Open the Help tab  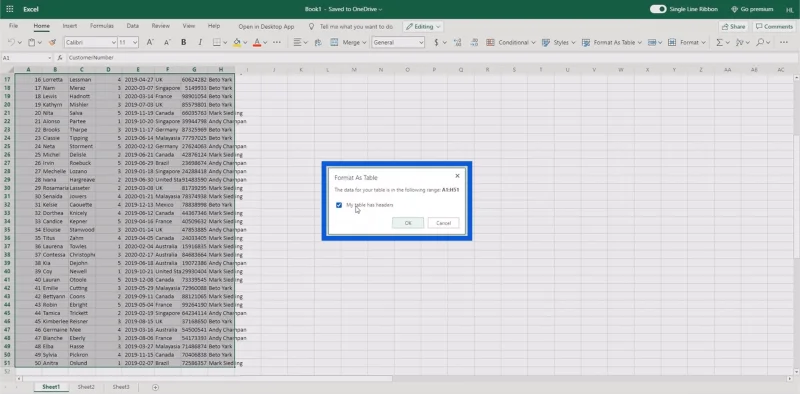[x=214, y=26]
